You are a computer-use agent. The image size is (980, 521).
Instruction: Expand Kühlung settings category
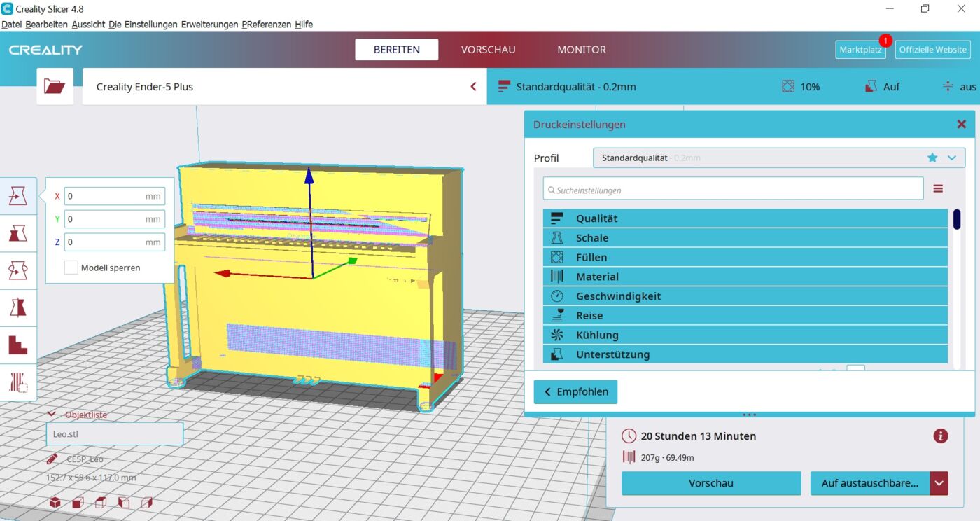point(745,335)
